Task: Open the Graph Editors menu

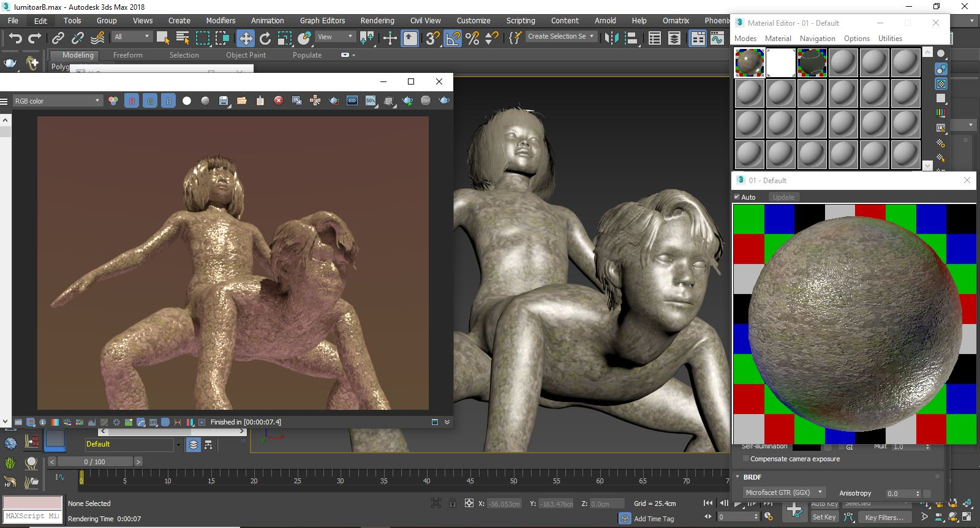Action: pyautogui.click(x=322, y=20)
